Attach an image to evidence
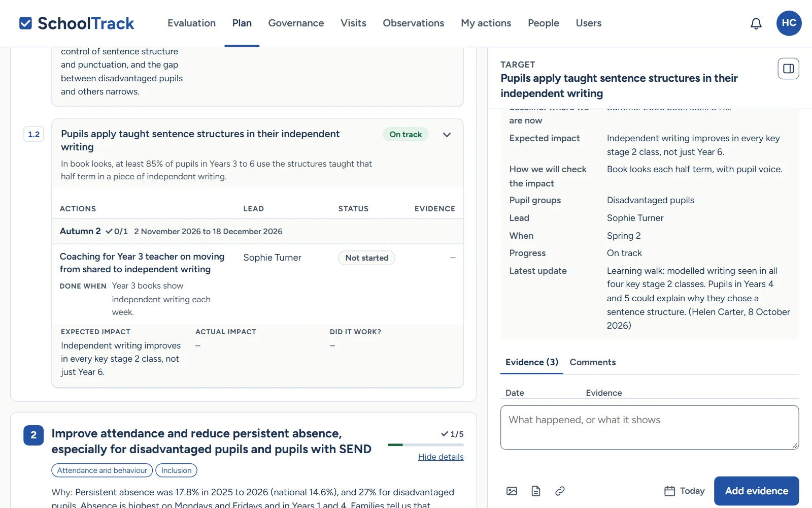This screenshot has width=812, height=508. pyautogui.click(x=512, y=491)
